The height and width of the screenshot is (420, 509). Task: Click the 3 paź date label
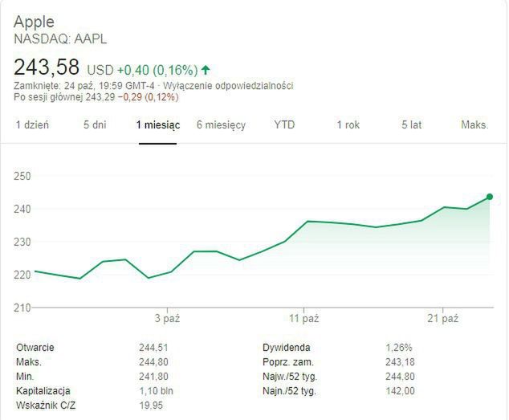(167, 319)
